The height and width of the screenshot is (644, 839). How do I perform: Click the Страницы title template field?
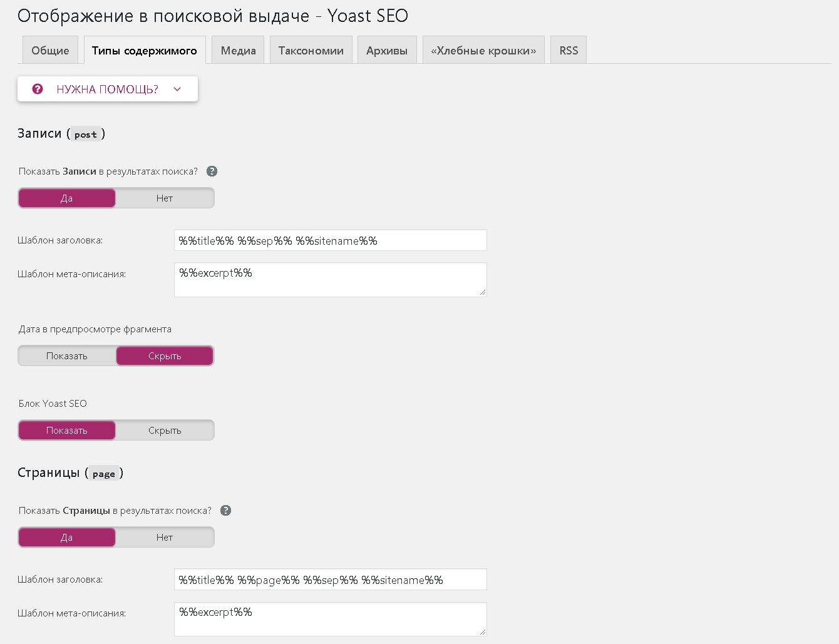click(331, 580)
